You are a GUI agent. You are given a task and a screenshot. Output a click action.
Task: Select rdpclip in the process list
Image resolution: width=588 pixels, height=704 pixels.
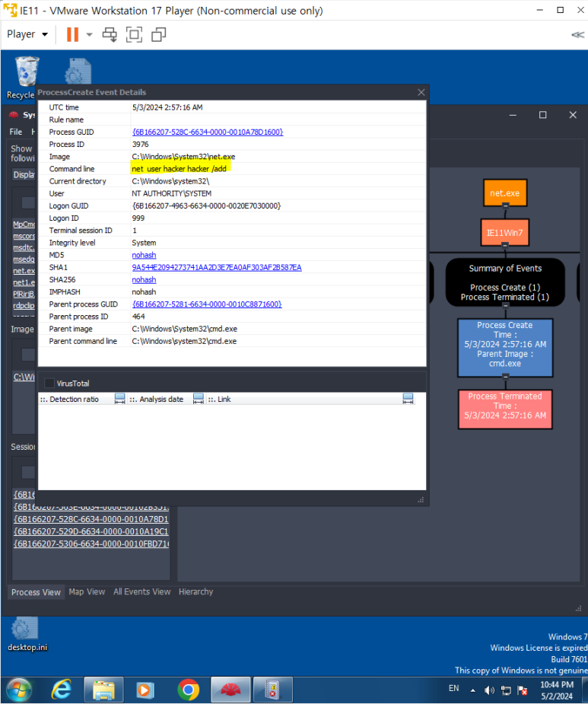24,306
